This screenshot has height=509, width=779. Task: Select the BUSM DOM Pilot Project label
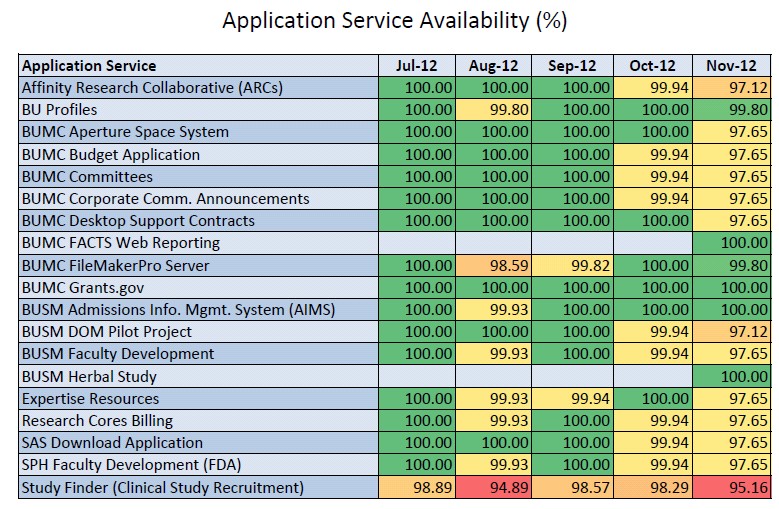point(199,332)
